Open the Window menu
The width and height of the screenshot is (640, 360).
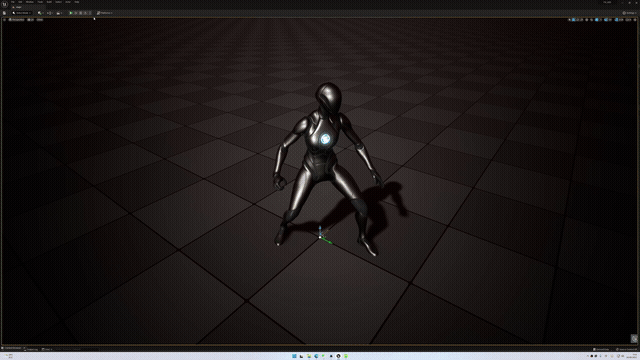(x=30, y=2)
